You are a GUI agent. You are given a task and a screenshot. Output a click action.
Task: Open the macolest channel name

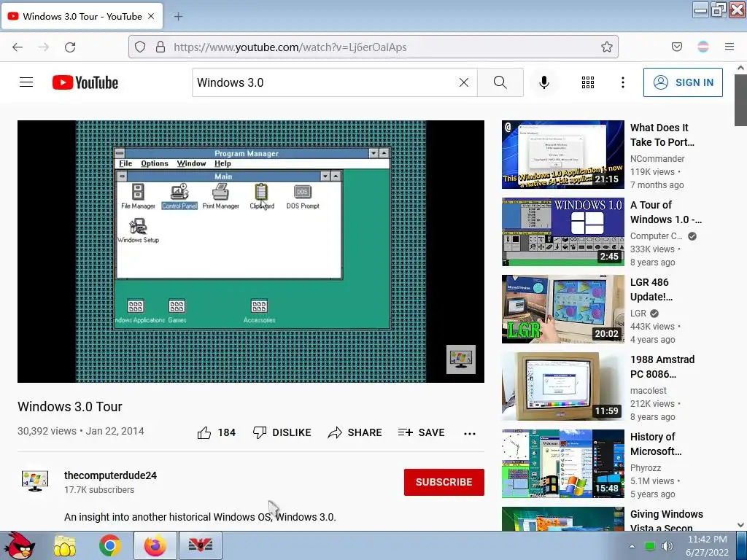pos(648,391)
